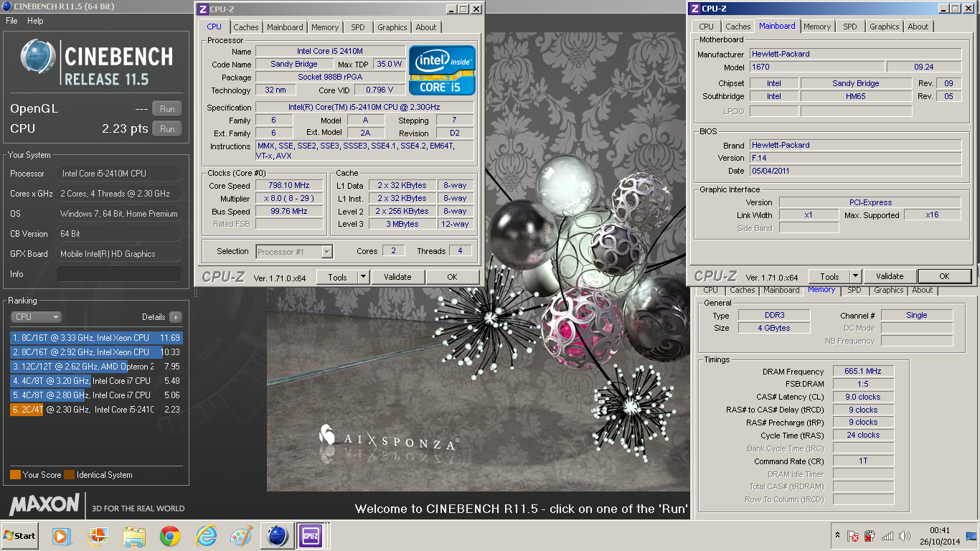Select ranking row 4C/8T @ 2.80 GHz Core i7
The height and width of the screenshot is (551, 980).
(x=96, y=395)
